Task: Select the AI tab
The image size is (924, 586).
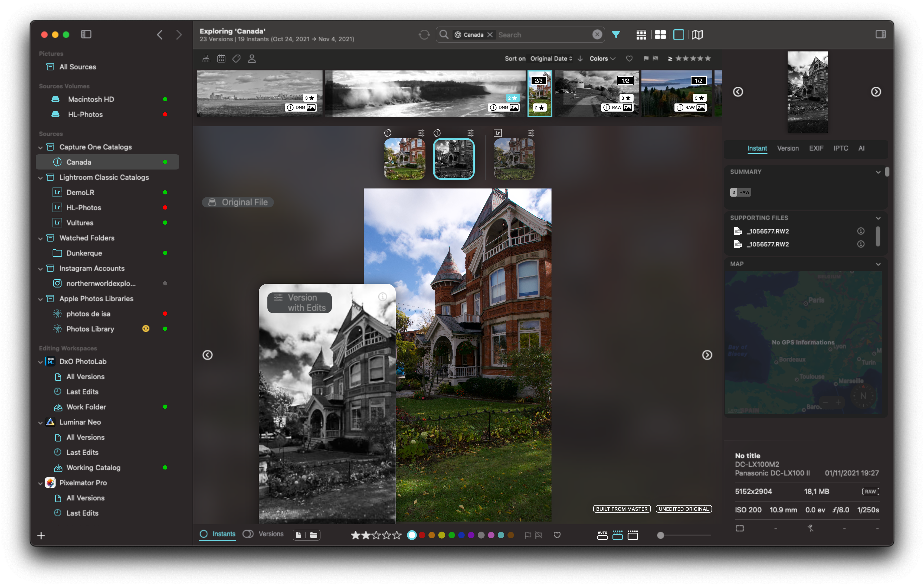Action: 861,148
